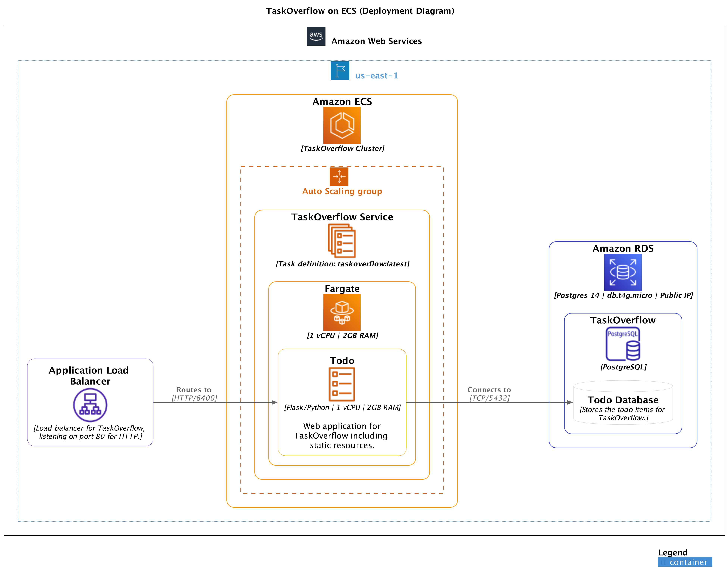Click the Web application description text
The width and height of the screenshot is (728, 580).
click(x=341, y=435)
